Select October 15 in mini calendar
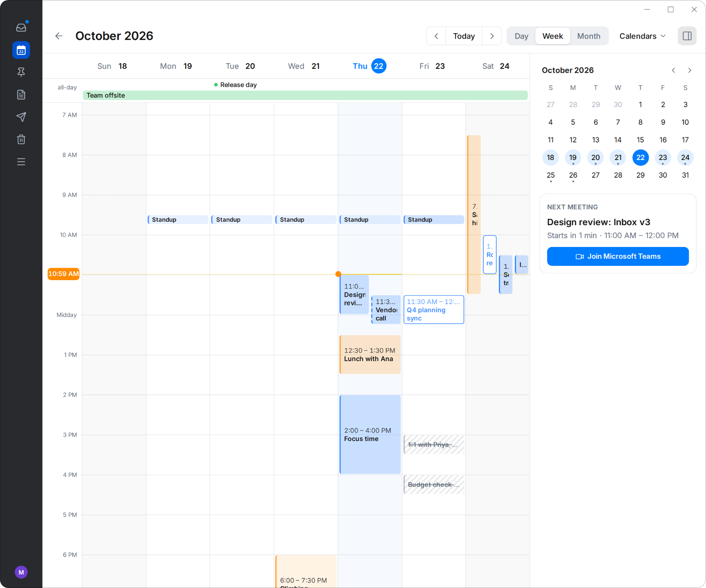Screen dimensions: 706x588 [640, 140]
